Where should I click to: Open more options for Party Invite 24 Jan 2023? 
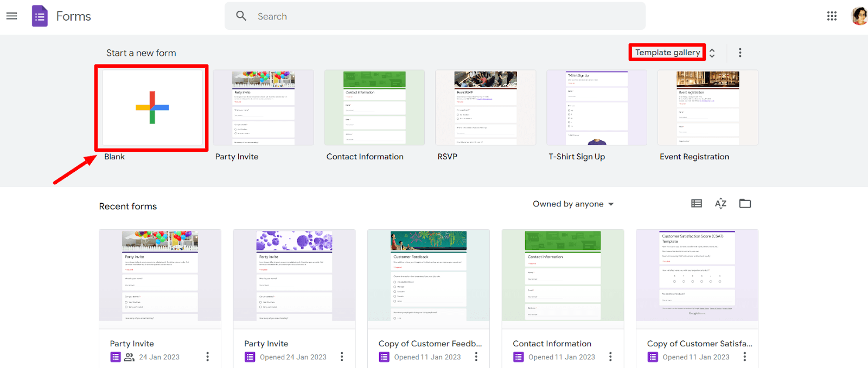[207, 357]
